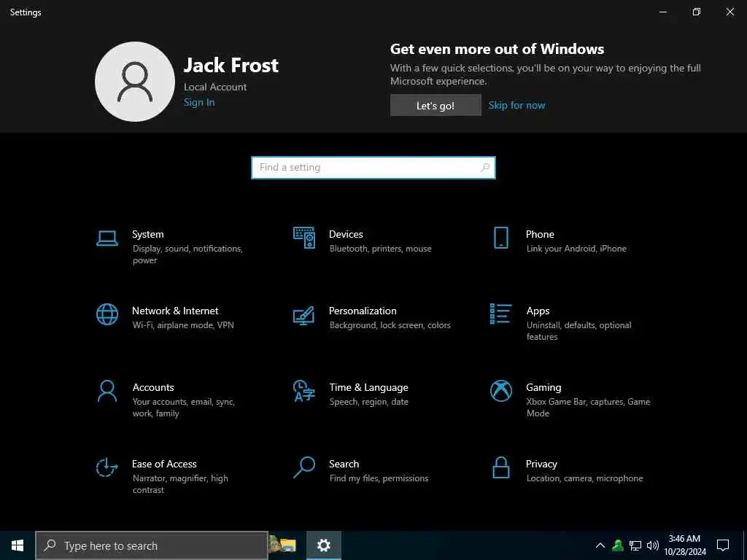This screenshot has height=560, width=747.
Task: Click 'Get even more out of Windows' heading
Action: tap(497, 49)
